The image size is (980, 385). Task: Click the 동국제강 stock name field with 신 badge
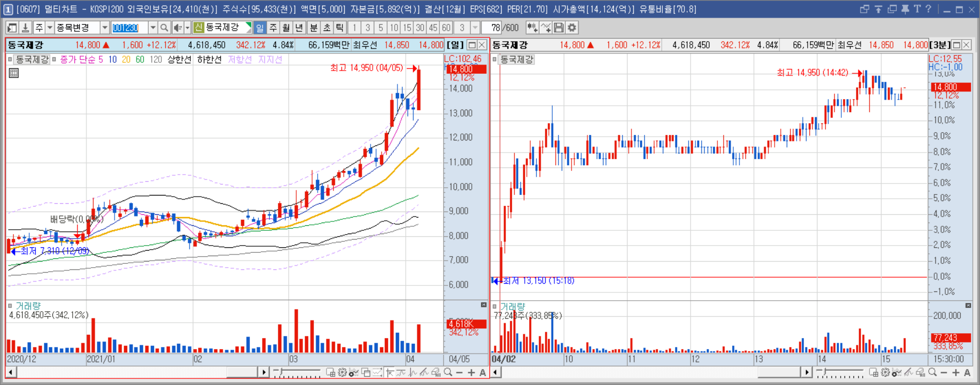coord(222,28)
